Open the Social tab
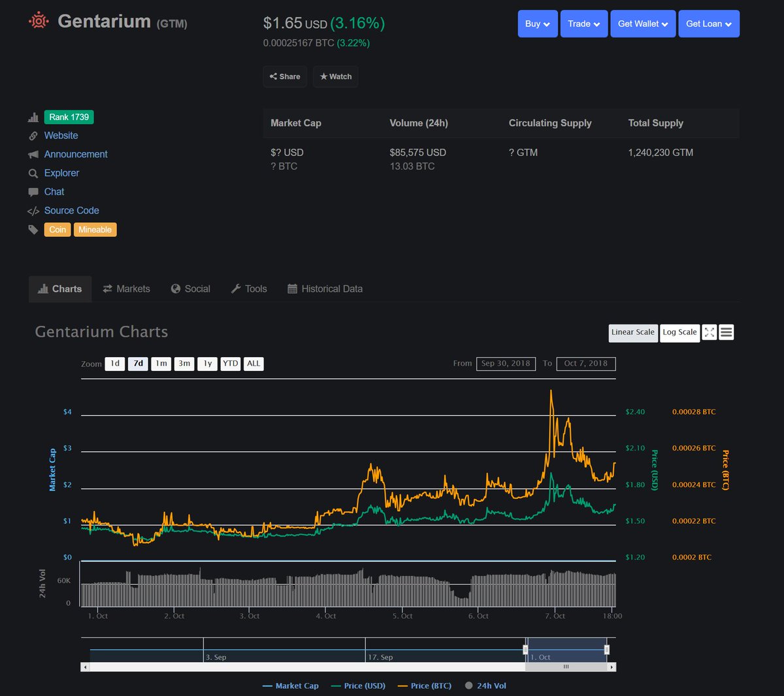Screen dimensions: 784x696 pyautogui.click(x=190, y=289)
